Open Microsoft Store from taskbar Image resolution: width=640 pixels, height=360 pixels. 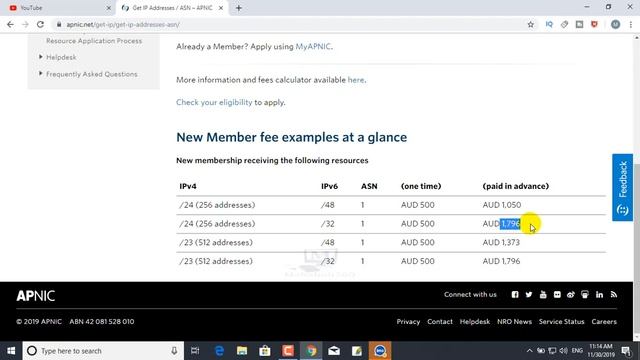[x=265, y=351]
